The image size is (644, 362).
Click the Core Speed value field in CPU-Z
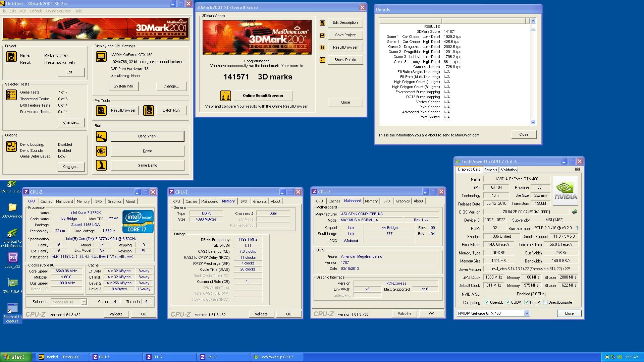66,271
